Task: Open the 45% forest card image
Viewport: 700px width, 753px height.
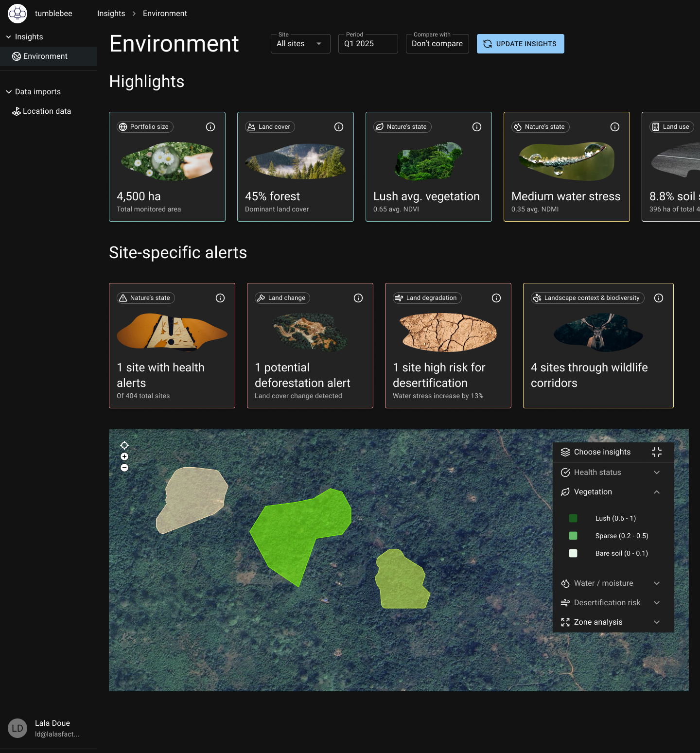Action: pos(296,161)
